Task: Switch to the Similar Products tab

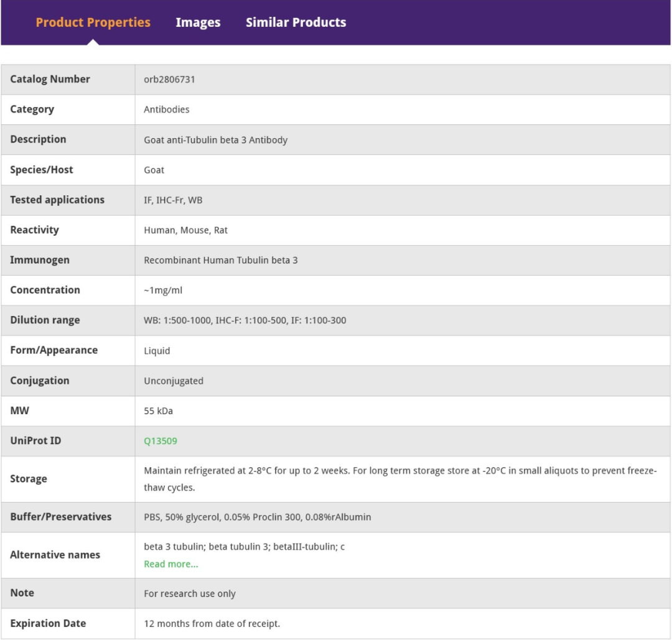Action: point(296,22)
